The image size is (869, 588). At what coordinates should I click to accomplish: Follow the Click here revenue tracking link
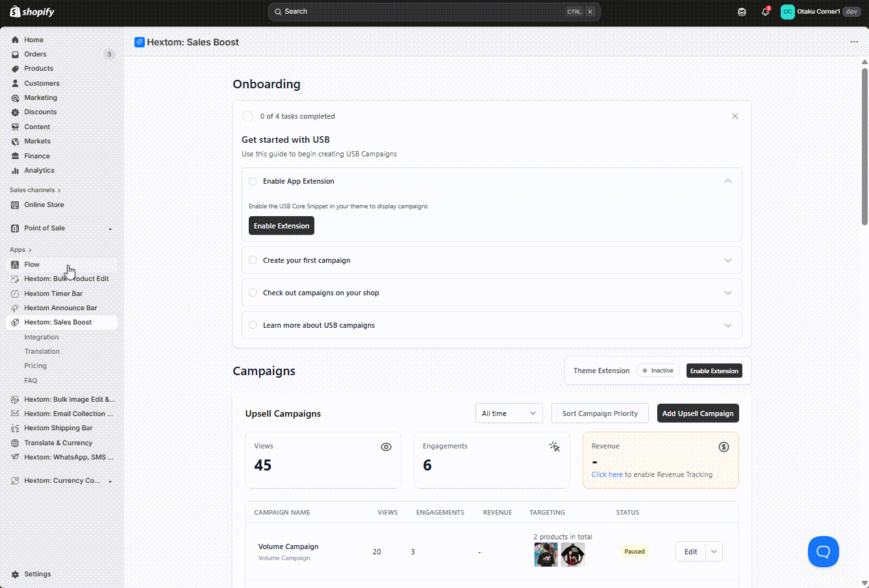607,474
